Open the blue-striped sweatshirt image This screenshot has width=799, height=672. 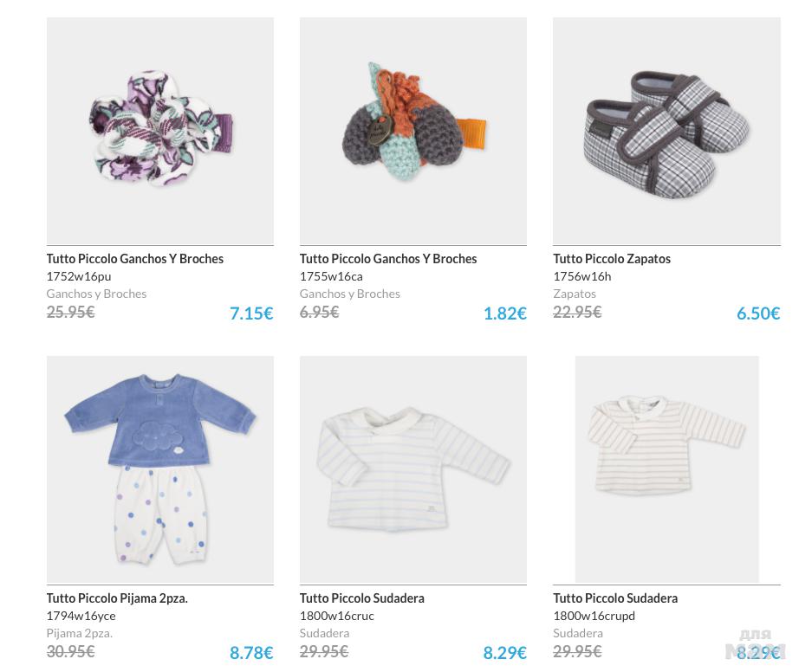413,468
